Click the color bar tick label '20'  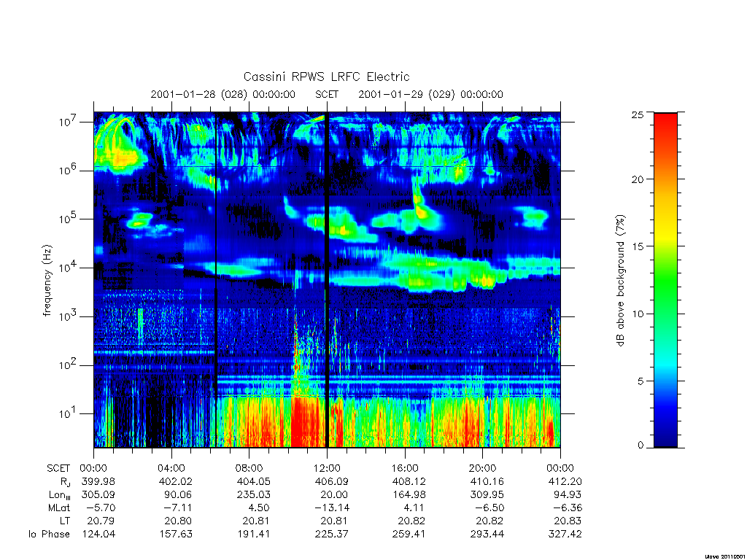tap(638, 179)
